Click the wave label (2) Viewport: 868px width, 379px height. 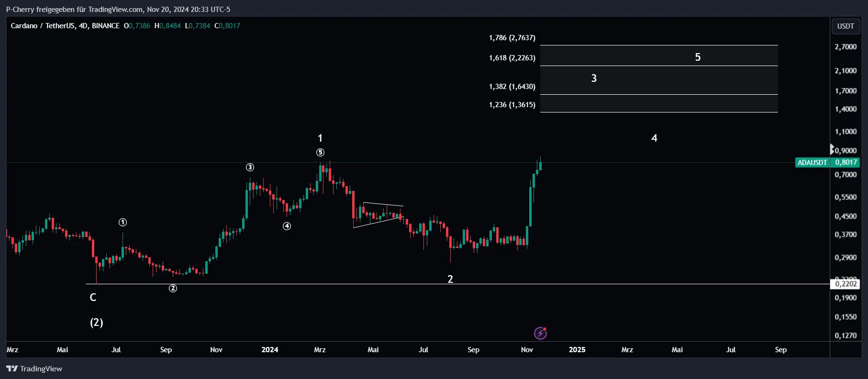[97, 323]
